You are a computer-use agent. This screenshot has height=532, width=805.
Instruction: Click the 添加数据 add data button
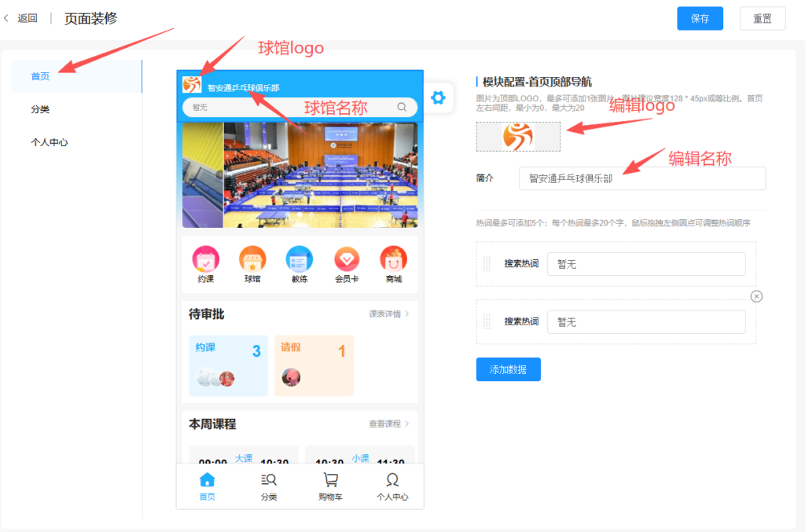(508, 369)
